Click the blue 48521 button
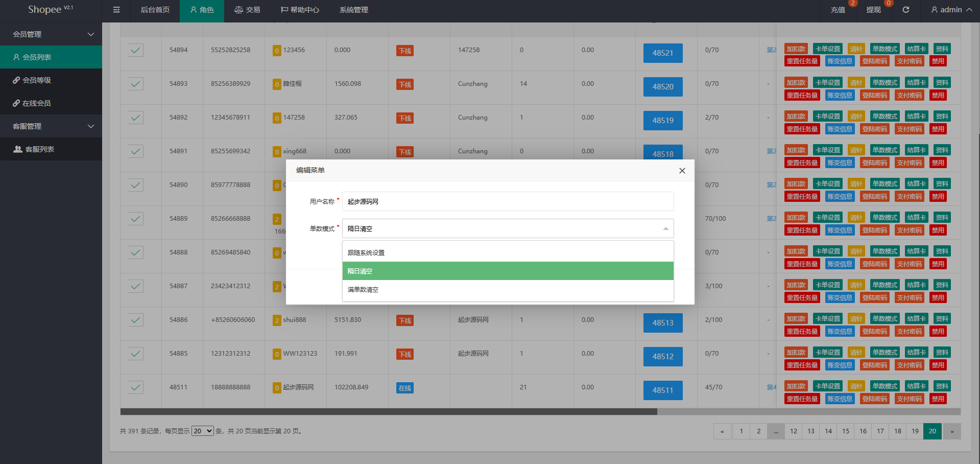The image size is (980, 464). [663, 53]
